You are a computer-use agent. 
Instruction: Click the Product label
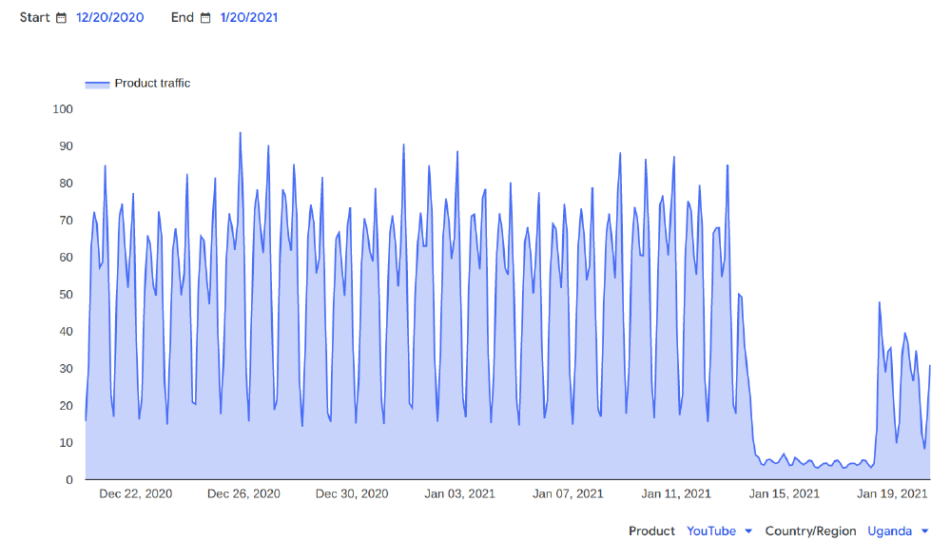(651, 531)
